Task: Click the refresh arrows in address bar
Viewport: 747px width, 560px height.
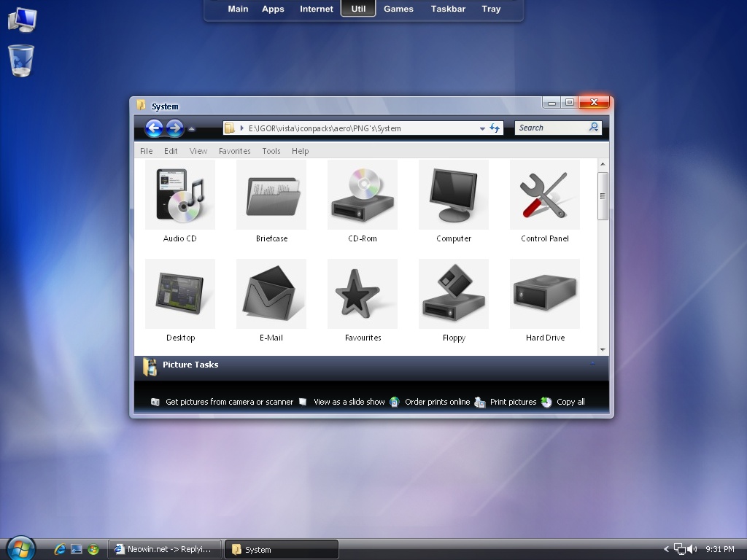Action: [x=495, y=128]
